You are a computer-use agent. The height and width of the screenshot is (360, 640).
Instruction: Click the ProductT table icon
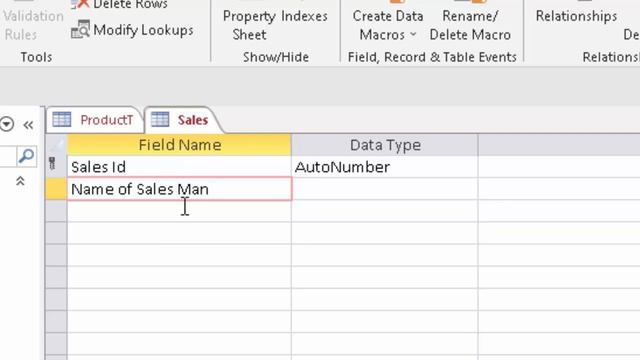coord(62,120)
